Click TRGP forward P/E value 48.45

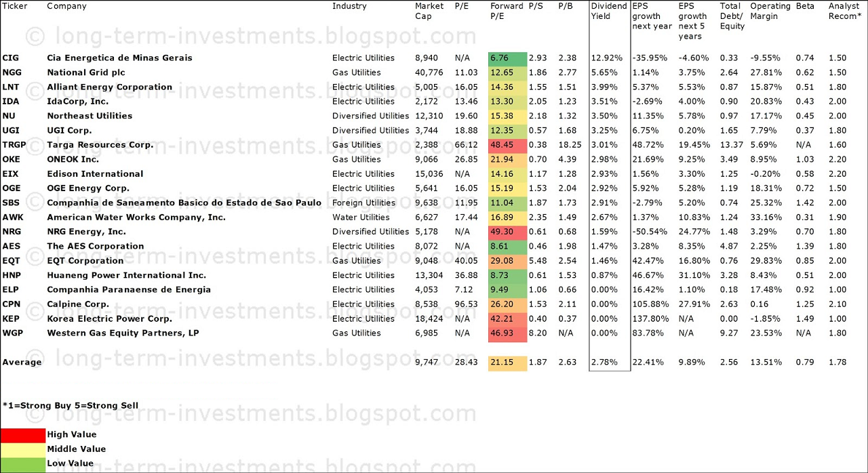[x=507, y=145]
